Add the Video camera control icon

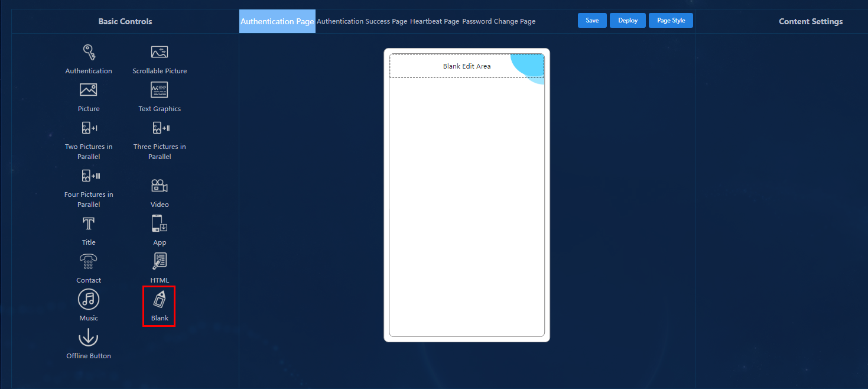coord(160,186)
